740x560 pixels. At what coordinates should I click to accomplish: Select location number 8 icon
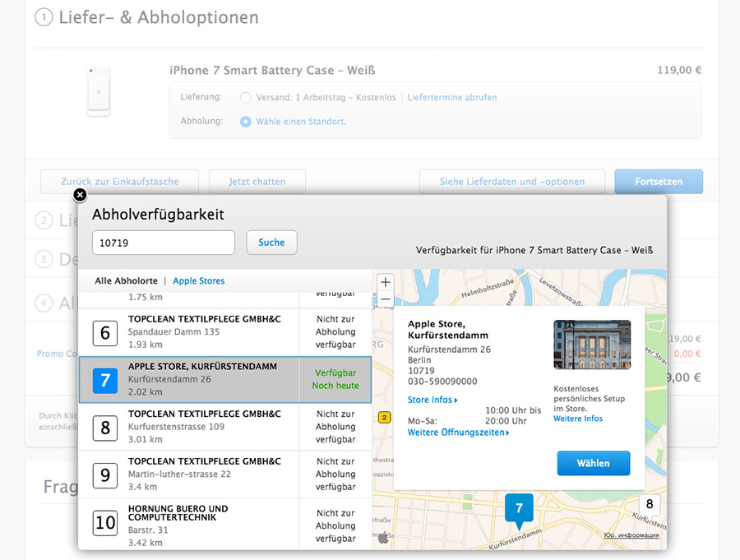[105, 428]
